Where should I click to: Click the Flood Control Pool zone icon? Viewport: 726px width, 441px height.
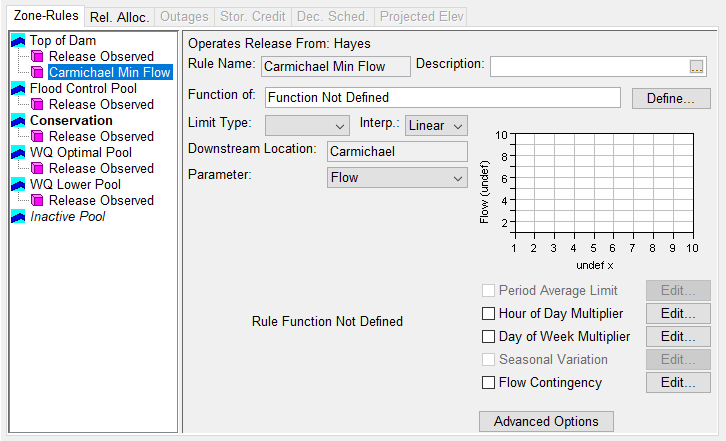pos(18,89)
